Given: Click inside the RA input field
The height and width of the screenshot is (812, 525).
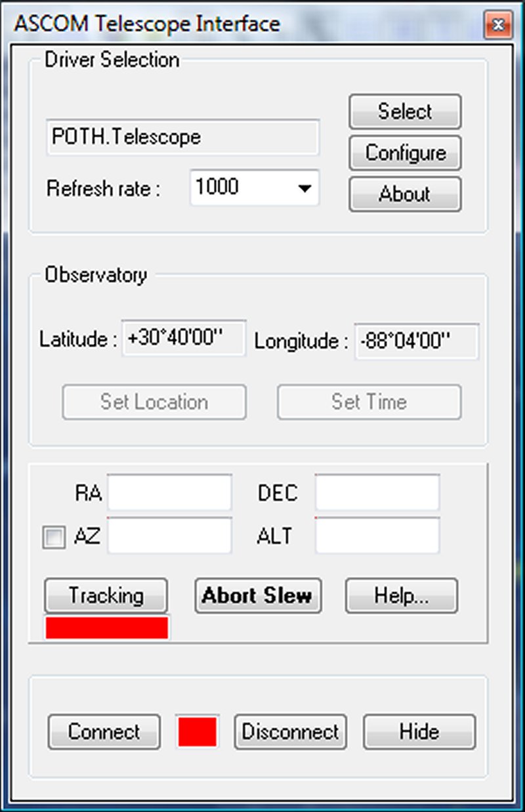Looking at the screenshot, I should click(170, 492).
